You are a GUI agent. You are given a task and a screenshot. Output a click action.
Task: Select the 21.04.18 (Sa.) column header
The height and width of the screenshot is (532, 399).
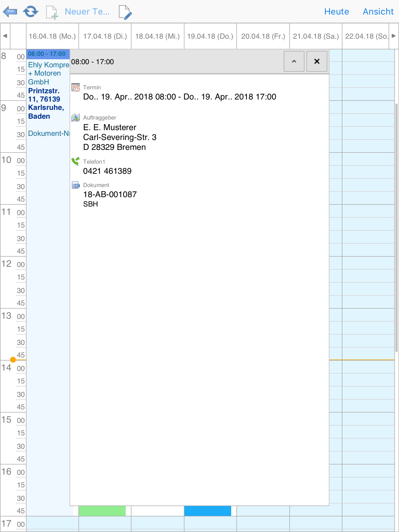pyautogui.click(x=316, y=36)
